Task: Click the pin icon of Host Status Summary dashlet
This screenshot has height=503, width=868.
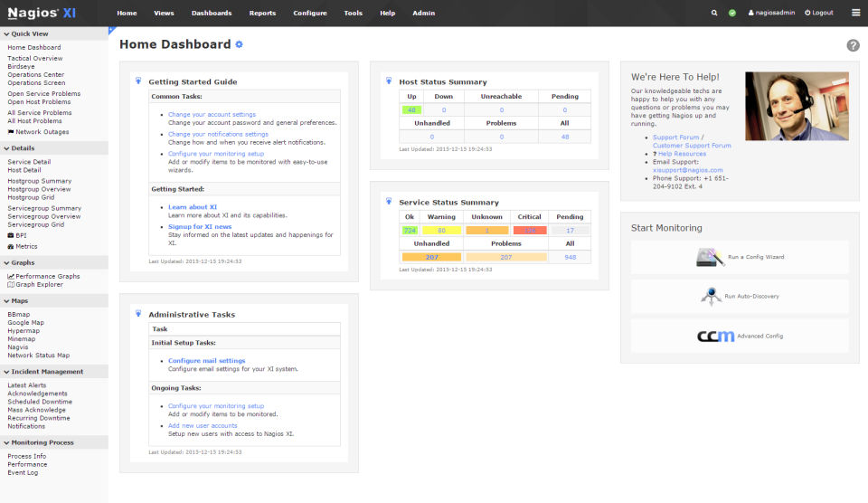Action: pos(389,81)
